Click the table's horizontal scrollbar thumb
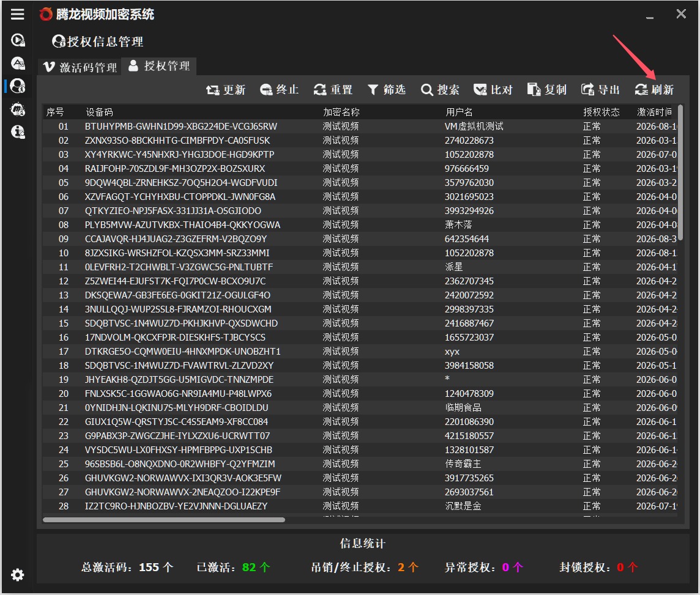Image resolution: width=700 pixels, height=595 pixels. click(164, 520)
